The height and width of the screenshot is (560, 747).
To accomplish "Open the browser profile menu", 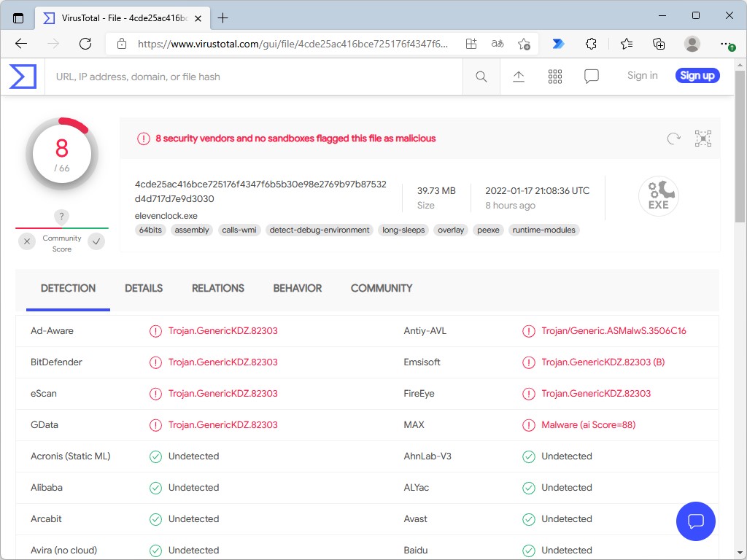I will 691,44.
